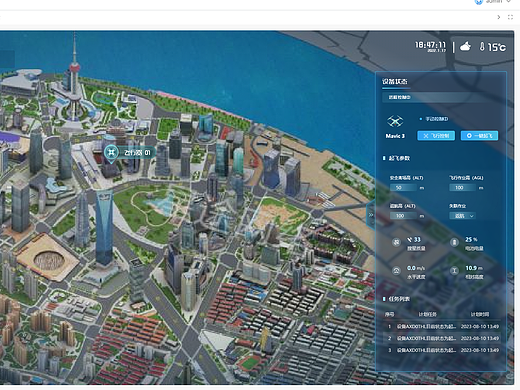
Task: Focus the safe departure altitude field showing 50
Action: pyautogui.click(x=403, y=188)
